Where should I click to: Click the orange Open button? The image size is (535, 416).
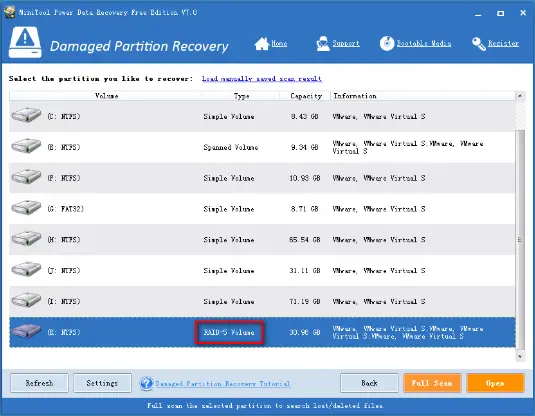(x=495, y=383)
